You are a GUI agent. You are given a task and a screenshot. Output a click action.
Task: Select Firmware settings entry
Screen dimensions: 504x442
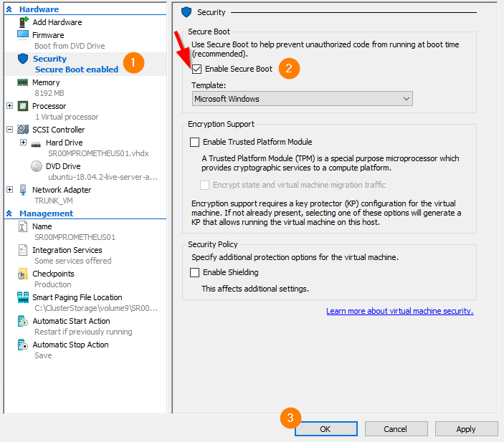(x=48, y=35)
